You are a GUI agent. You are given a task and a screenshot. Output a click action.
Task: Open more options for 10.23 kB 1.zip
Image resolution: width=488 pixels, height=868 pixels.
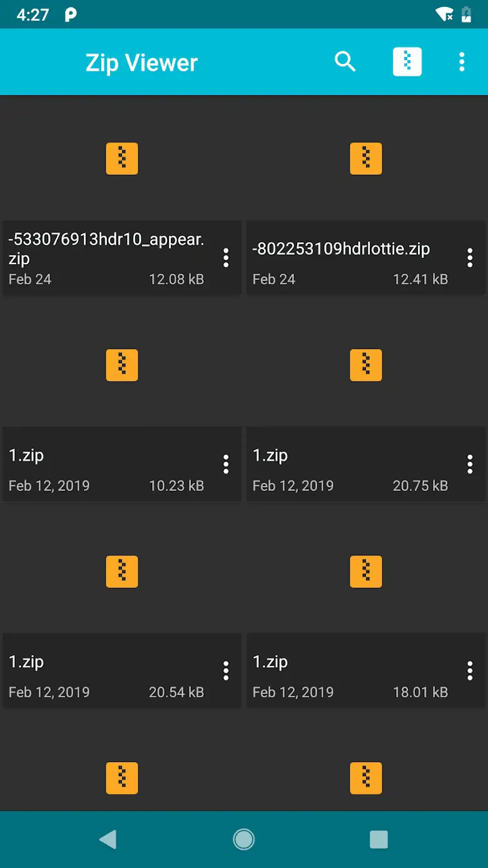(x=226, y=464)
